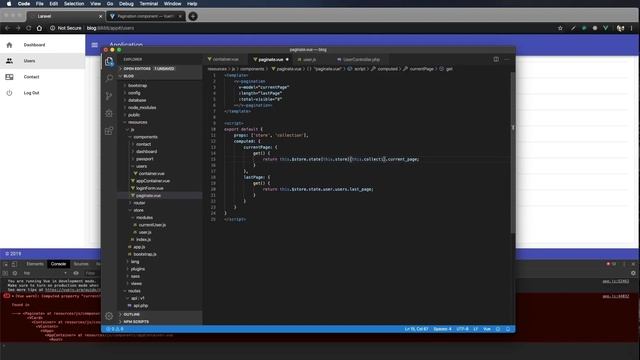This screenshot has height=360, width=640.
Task: Open the Contact page in the sidebar
Action: coord(42,77)
